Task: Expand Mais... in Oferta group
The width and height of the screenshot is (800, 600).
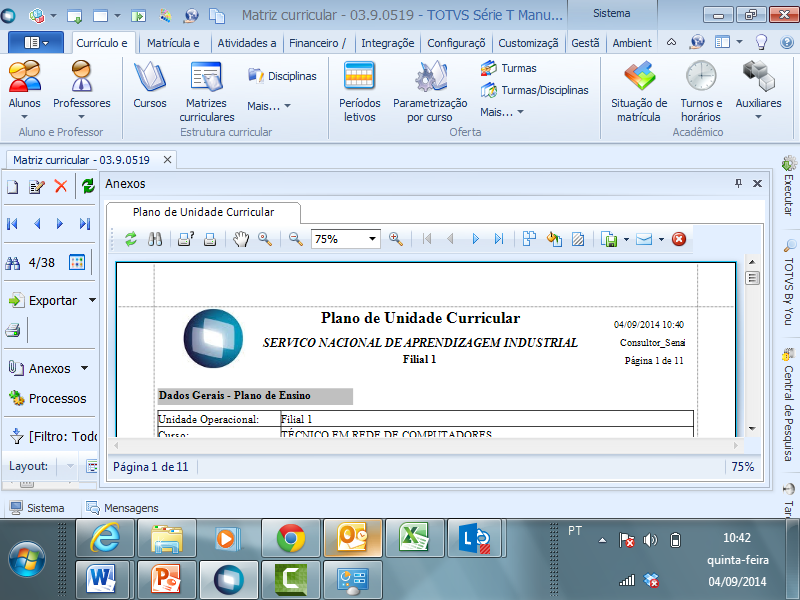Action: tap(502, 112)
